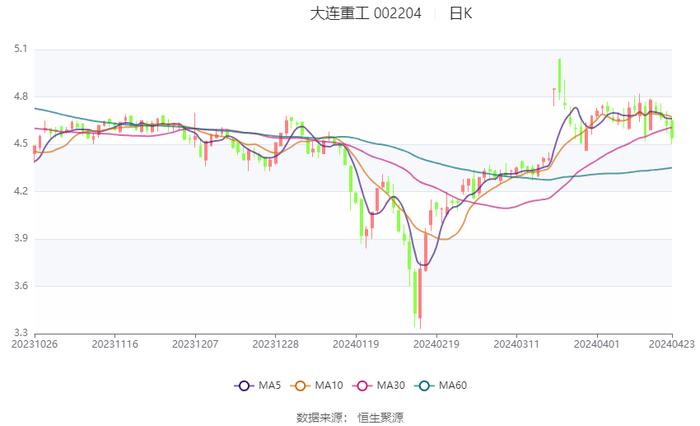Select the 20240401 x-axis date label
The height and width of the screenshot is (426, 700).
click(595, 343)
